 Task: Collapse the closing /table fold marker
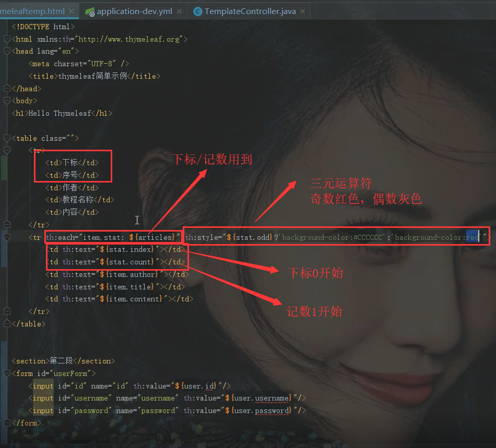7,324
